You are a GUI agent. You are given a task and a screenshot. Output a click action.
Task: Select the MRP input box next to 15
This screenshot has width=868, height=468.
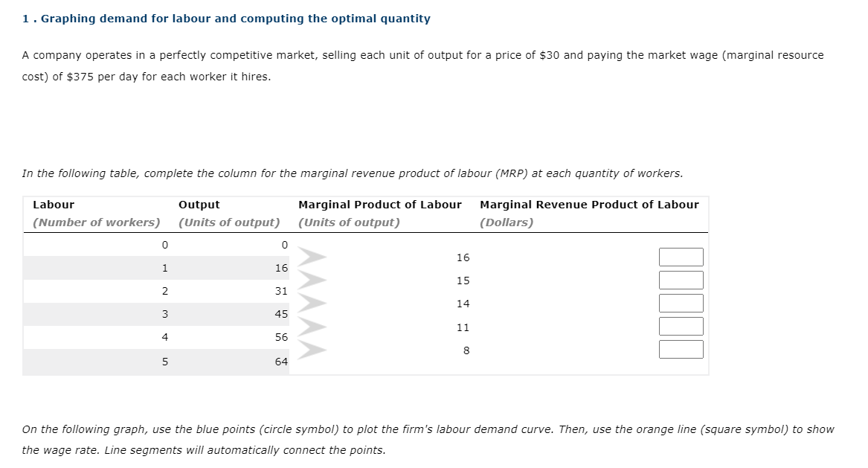680,280
